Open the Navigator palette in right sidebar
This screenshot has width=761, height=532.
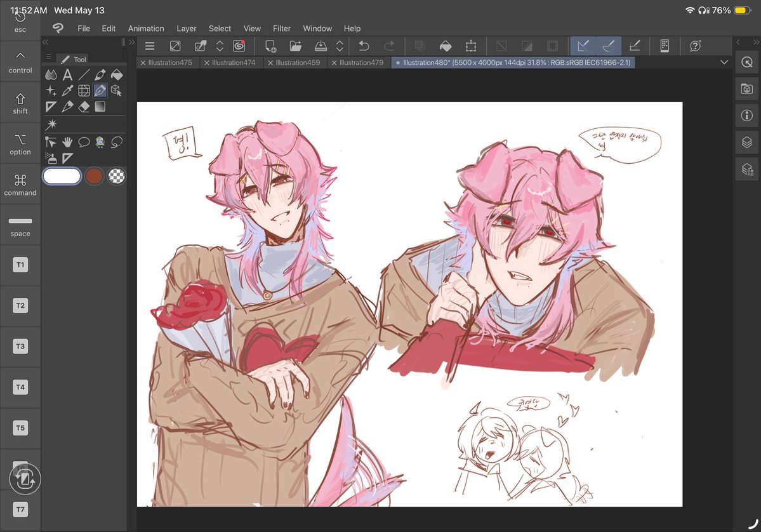pyautogui.click(x=747, y=62)
